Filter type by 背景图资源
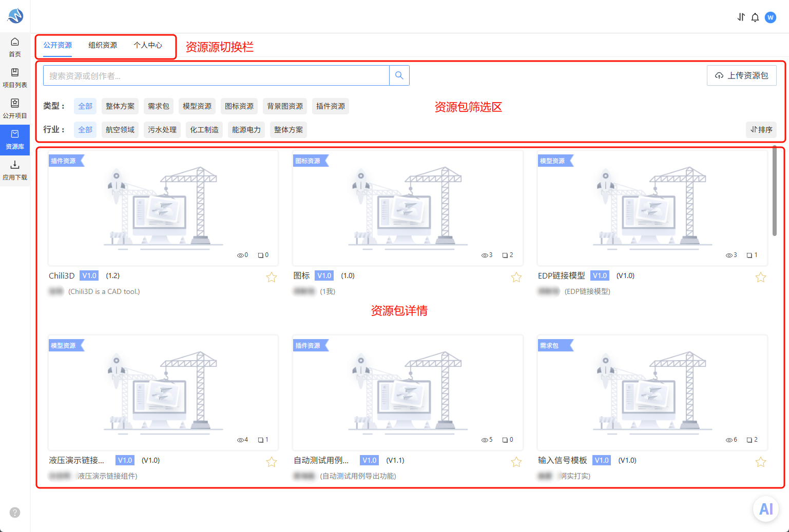The height and width of the screenshot is (532, 789). point(285,106)
